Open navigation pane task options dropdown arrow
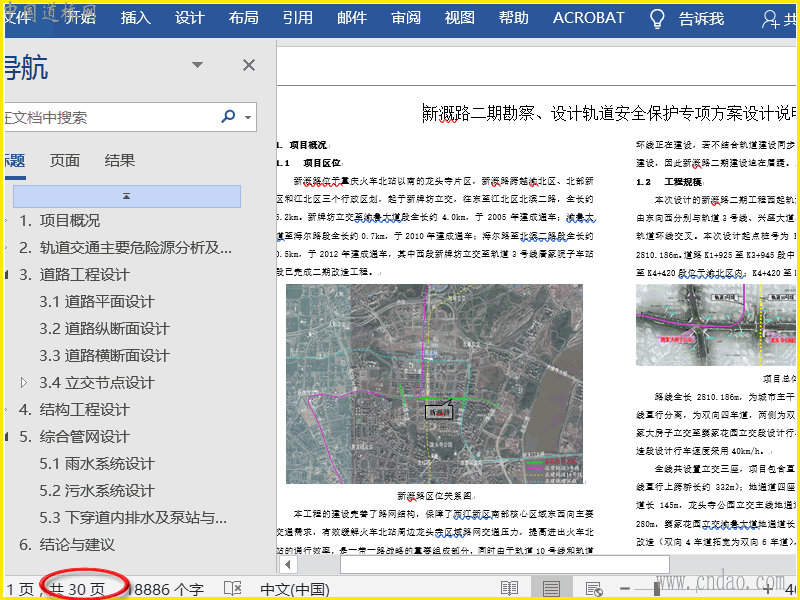 (198, 66)
